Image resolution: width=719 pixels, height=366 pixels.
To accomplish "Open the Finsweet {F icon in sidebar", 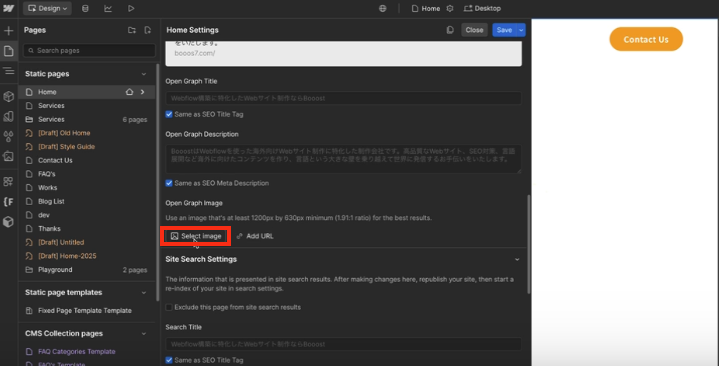I will (8, 202).
